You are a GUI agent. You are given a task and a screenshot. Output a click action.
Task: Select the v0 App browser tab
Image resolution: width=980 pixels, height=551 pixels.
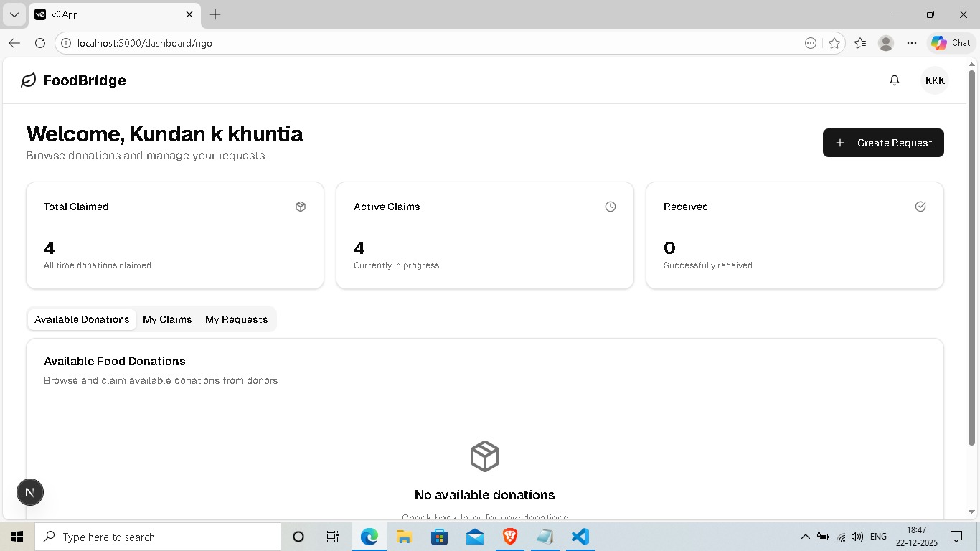(x=115, y=14)
